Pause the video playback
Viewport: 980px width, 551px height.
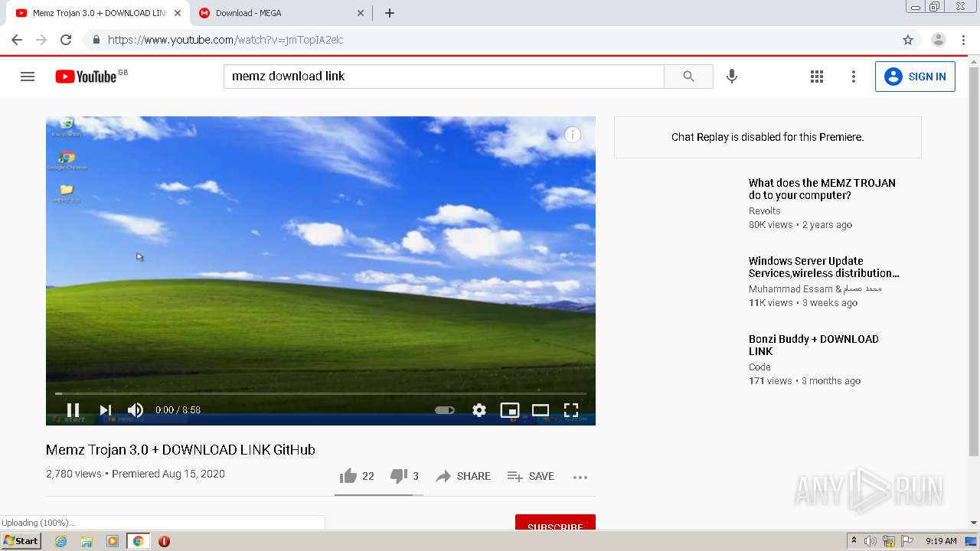pyautogui.click(x=73, y=410)
